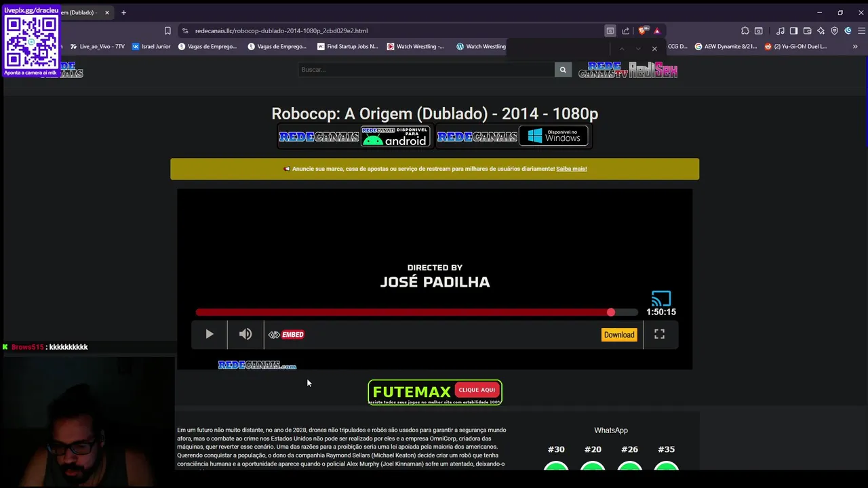Seek using the red video progress bar
This screenshot has height=488, width=868.
point(416,312)
